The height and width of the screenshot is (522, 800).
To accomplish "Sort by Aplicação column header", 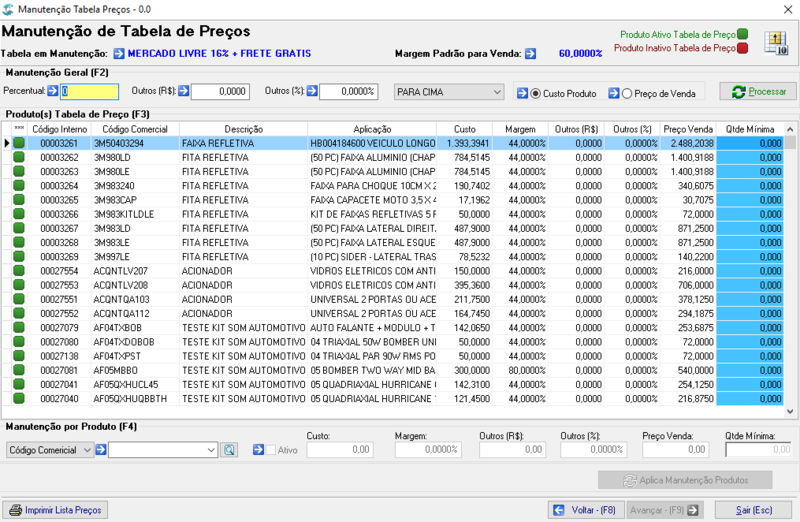I will click(x=372, y=129).
